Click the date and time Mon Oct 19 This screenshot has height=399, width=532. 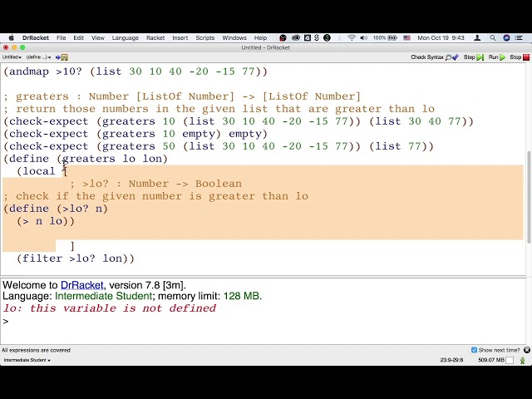pos(441,37)
